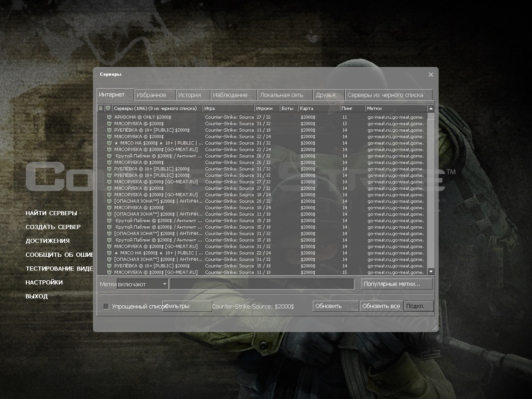This screenshot has width=532, height=399.
Task: Click ВЫХОД in main menu
Action: click(x=37, y=296)
